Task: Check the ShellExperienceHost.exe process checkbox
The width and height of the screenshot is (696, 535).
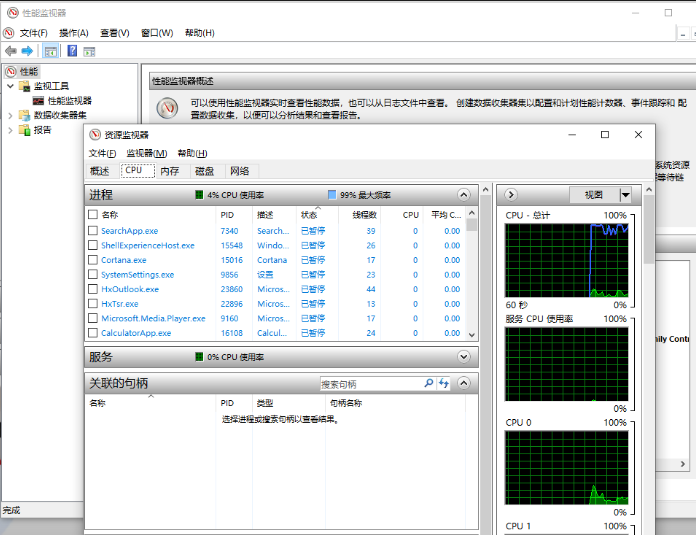Action: 93,245
